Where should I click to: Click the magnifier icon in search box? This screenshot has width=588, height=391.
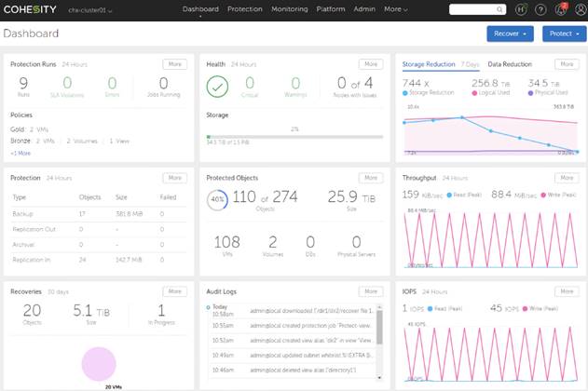point(499,9)
